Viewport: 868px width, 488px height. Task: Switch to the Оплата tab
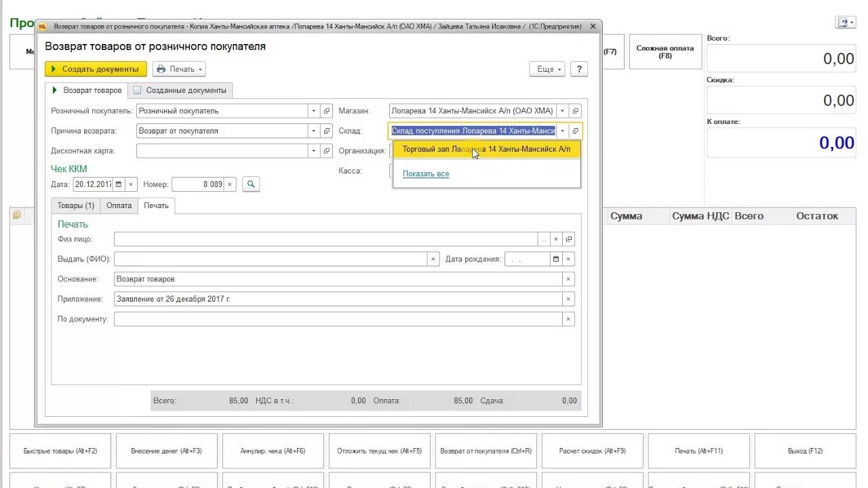[x=119, y=205]
